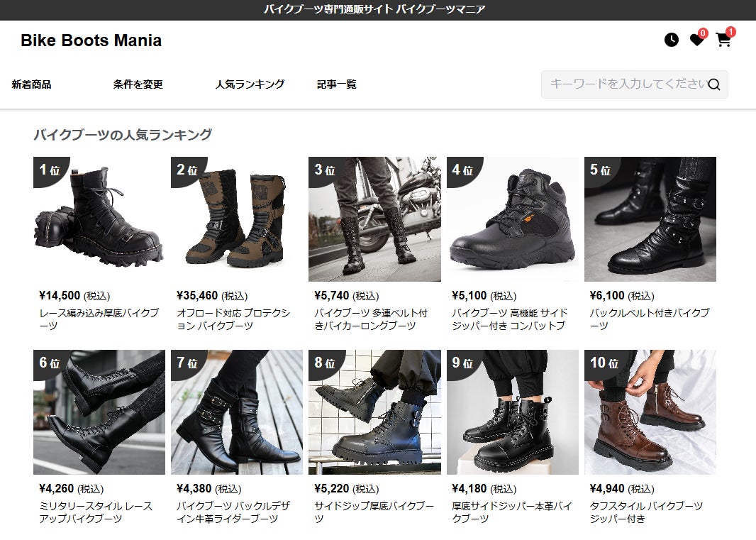Open the 人気ランキング menu item
The image size is (756, 540).
point(250,84)
